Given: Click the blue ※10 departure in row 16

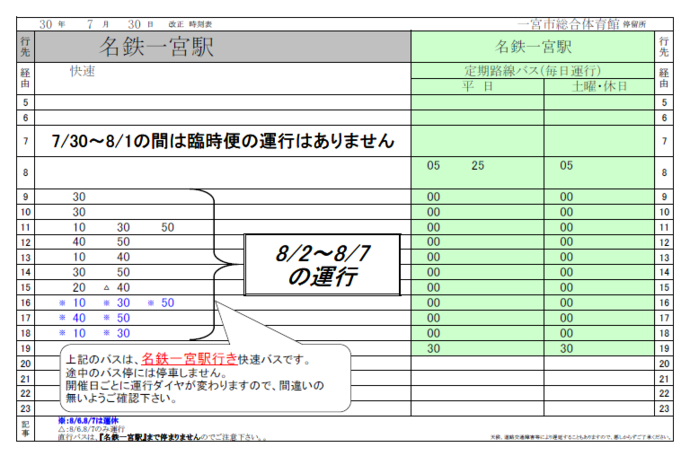Looking at the screenshot, I should coord(73,303).
